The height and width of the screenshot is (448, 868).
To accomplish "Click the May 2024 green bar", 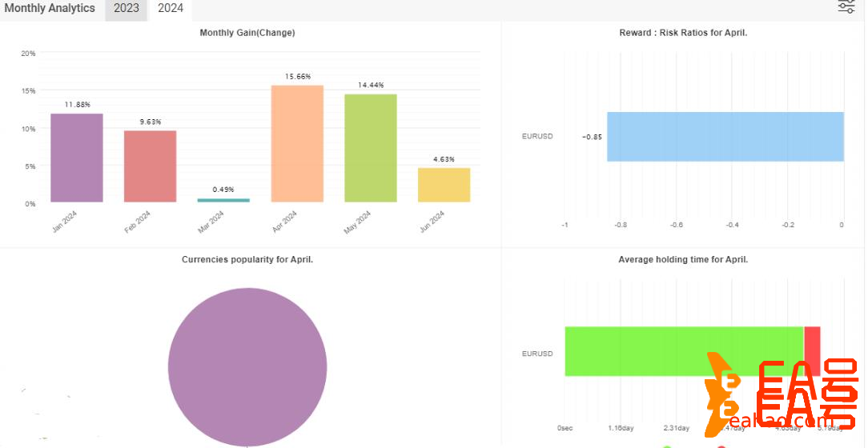I will coord(371,148).
